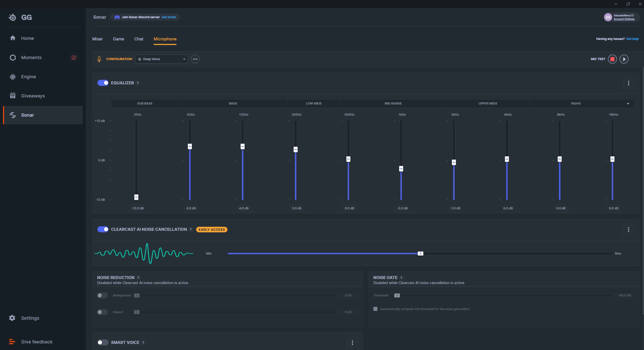The width and height of the screenshot is (644, 350).
Task: Play back the mic test
Action: coord(624,59)
